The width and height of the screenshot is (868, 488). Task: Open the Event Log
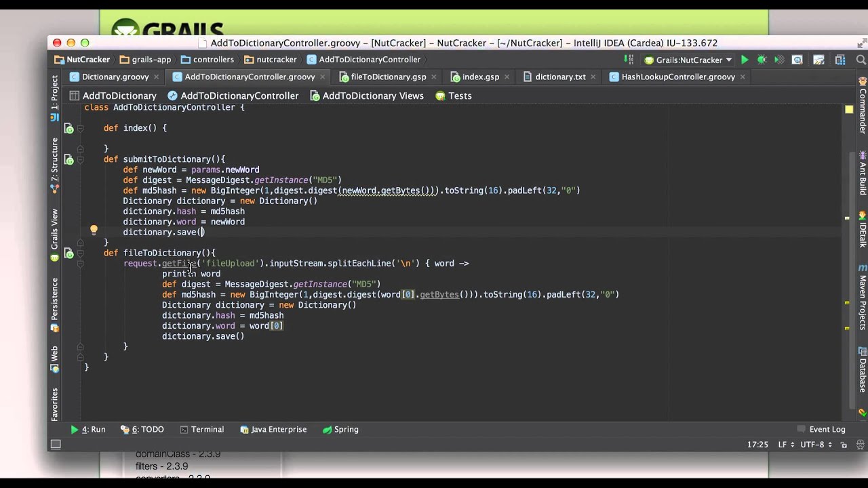pos(821,430)
